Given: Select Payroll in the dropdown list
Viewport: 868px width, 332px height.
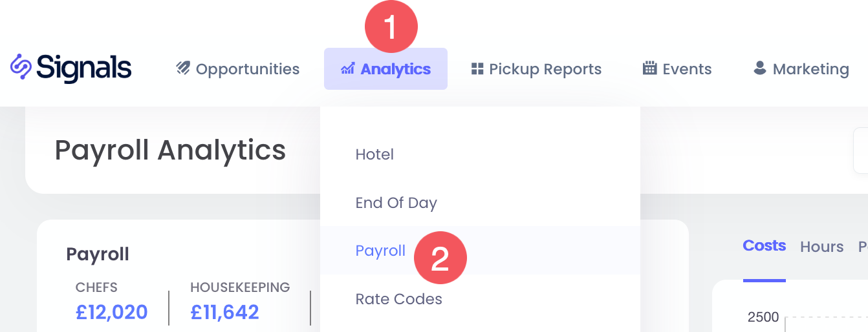Looking at the screenshot, I should point(380,251).
